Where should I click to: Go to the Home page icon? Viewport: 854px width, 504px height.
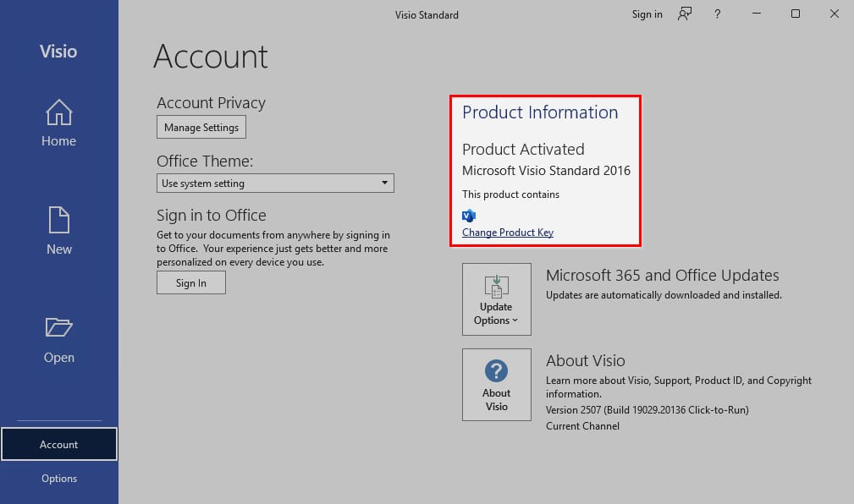click(x=58, y=112)
